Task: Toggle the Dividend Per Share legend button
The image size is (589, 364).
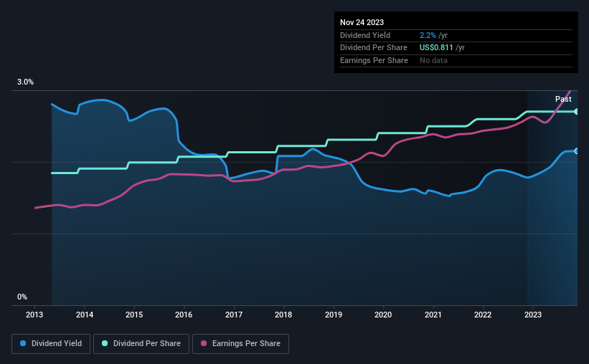Action: click(141, 344)
